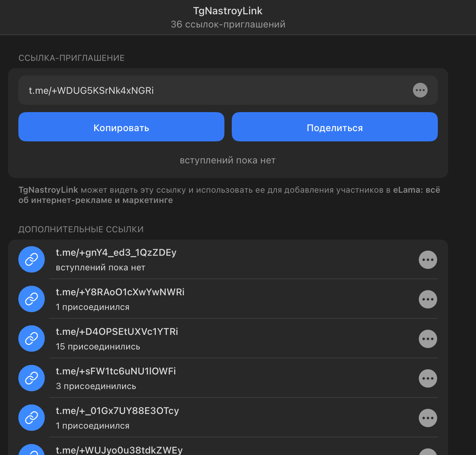This screenshot has width=476, height=455.
Task: Open more options for t.me/+gnY4_ed3_1QzZDEy
Action: click(428, 260)
